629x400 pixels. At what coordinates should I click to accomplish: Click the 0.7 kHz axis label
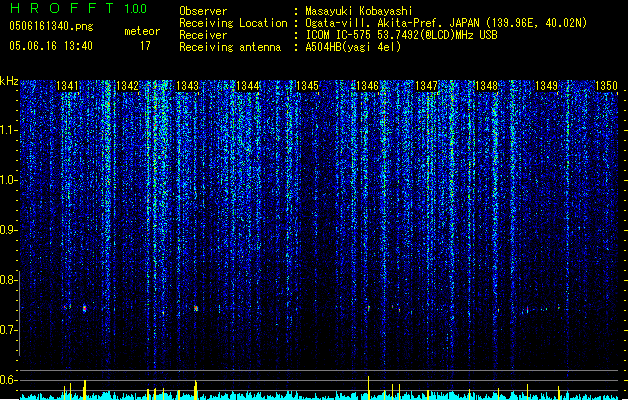pos(8,330)
